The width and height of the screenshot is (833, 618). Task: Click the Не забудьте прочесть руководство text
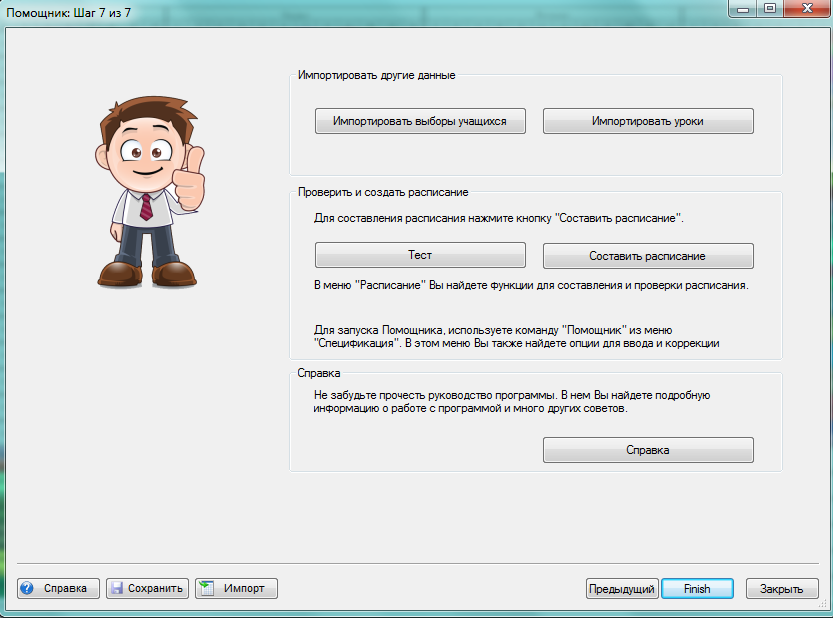click(x=512, y=395)
